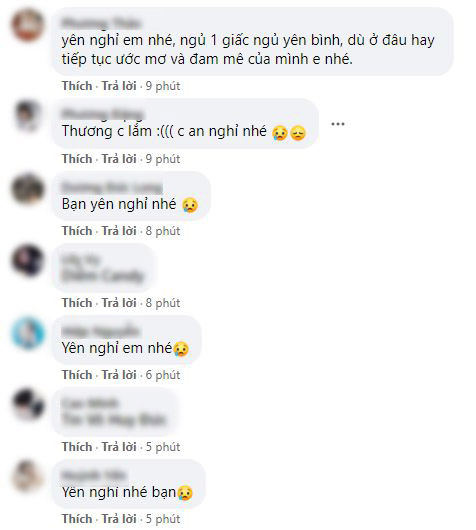Open the blurred author name above "Bạn yên nghỉ nhé"
476x530 pixels.
[112, 187]
